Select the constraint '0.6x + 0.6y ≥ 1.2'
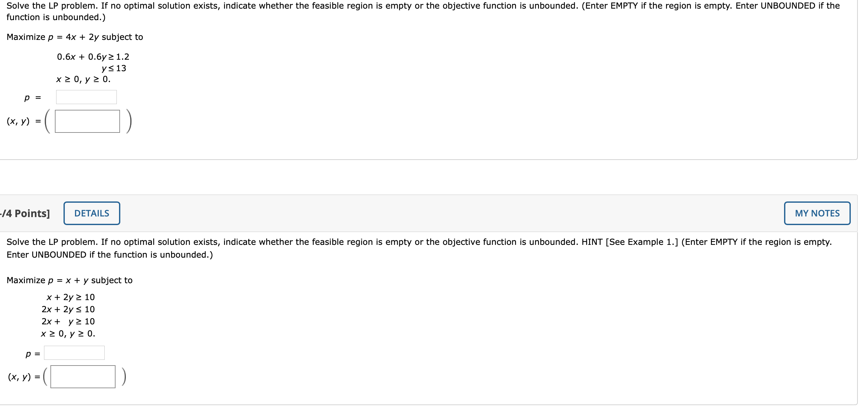868x408 pixels. click(x=93, y=57)
